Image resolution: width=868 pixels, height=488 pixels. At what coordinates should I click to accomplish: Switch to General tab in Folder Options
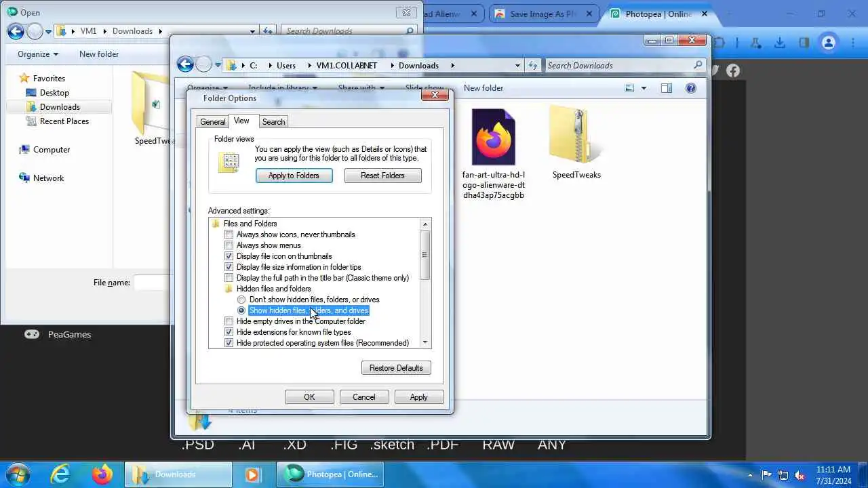[212, 122]
